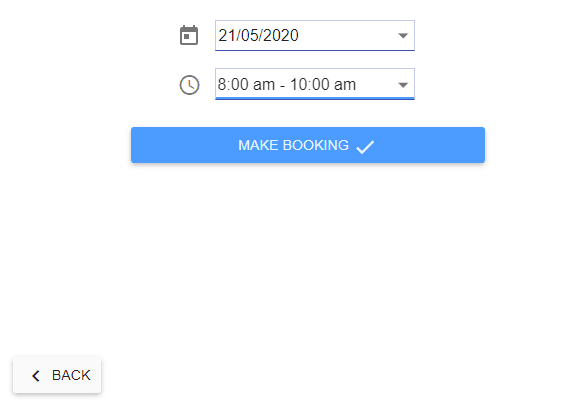Open the date dropdown arrow
Image resolution: width=561 pixels, height=404 pixels.
[403, 35]
